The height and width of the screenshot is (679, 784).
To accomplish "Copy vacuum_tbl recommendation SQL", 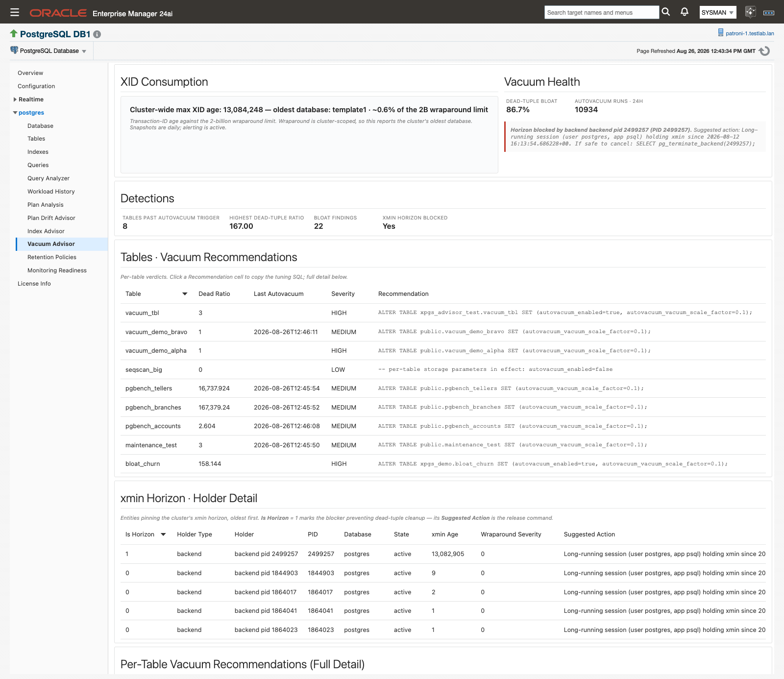I will [x=565, y=313].
